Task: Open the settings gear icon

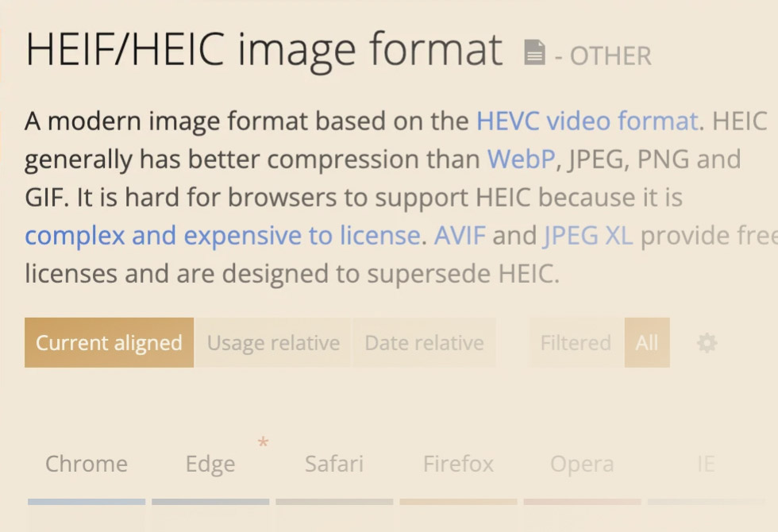Action: [x=707, y=343]
